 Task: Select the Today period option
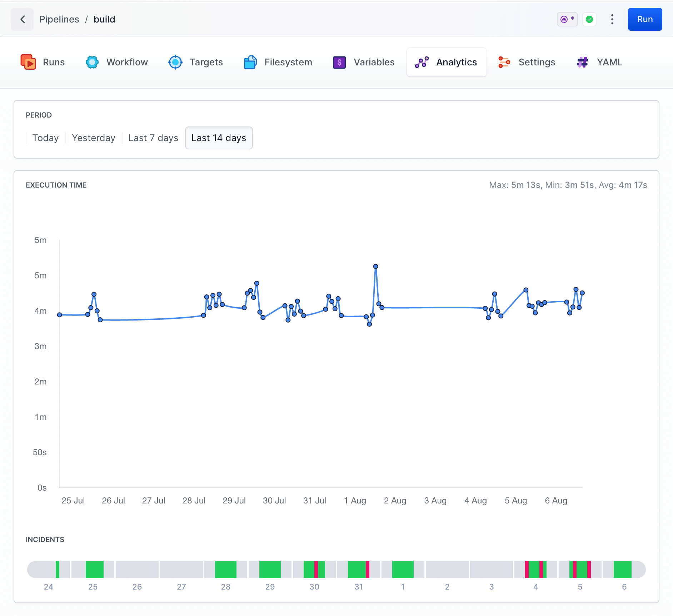pos(45,138)
